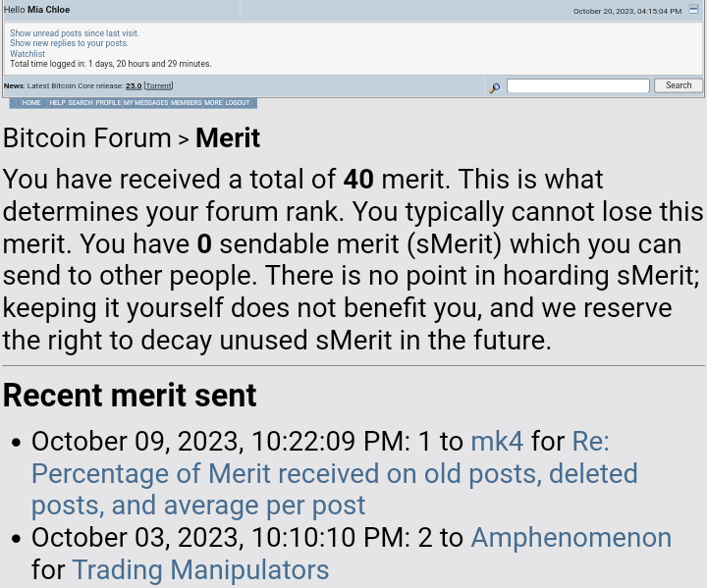Image resolution: width=707 pixels, height=588 pixels.
Task: Select SEARCH in the navigation bar
Action: [x=81, y=103]
